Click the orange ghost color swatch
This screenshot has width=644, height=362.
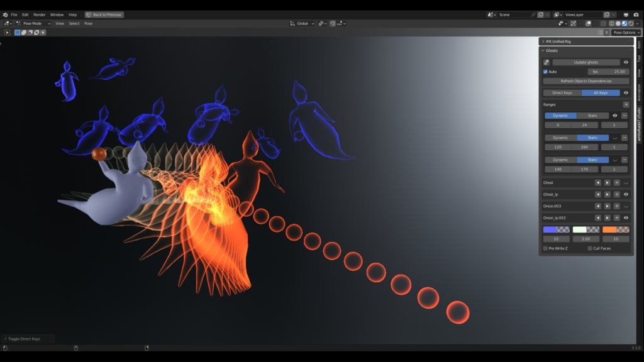click(616, 229)
